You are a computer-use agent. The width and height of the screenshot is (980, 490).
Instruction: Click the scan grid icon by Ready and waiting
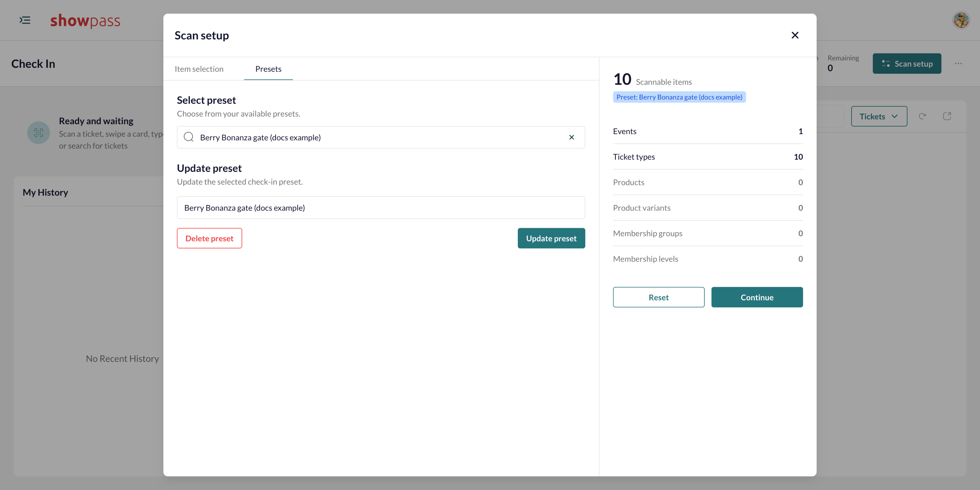click(x=38, y=133)
